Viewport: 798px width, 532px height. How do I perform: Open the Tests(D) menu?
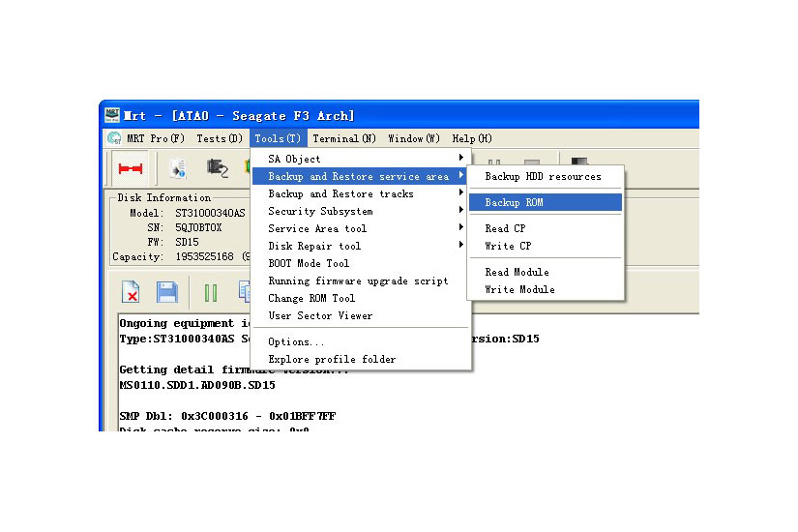(x=220, y=138)
